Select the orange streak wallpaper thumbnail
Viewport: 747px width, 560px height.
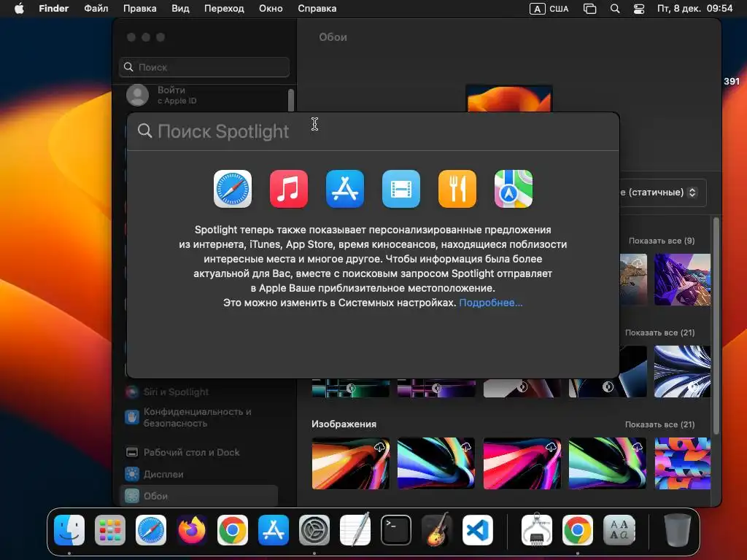(351, 463)
